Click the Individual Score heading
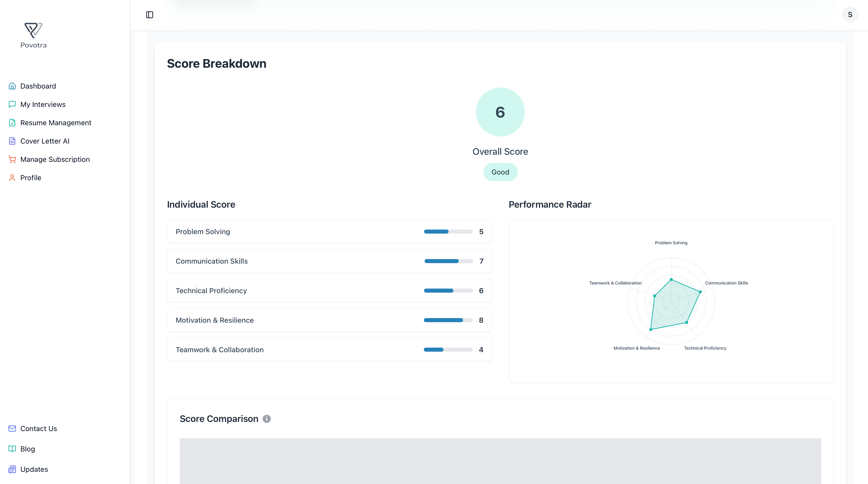Viewport: 868px width, 484px height. point(201,204)
